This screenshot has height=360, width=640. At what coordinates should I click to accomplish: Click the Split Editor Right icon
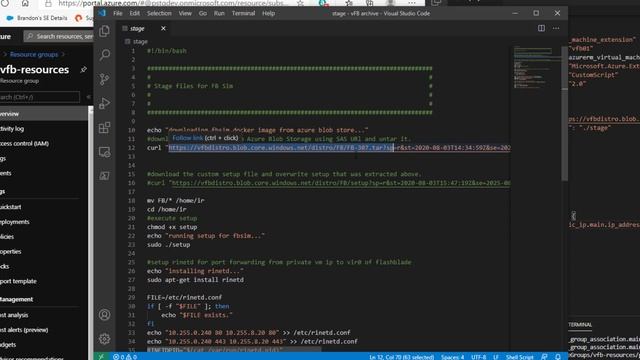pos(541,28)
